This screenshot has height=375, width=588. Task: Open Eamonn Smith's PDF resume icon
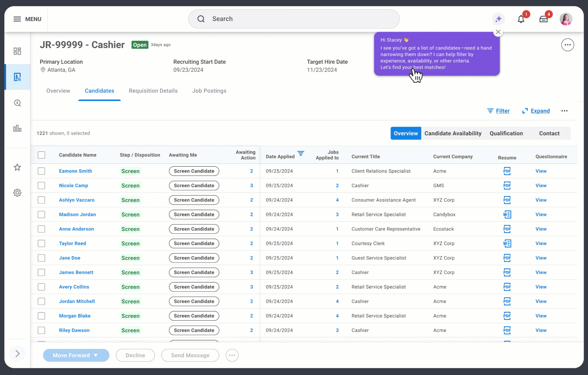point(507,171)
